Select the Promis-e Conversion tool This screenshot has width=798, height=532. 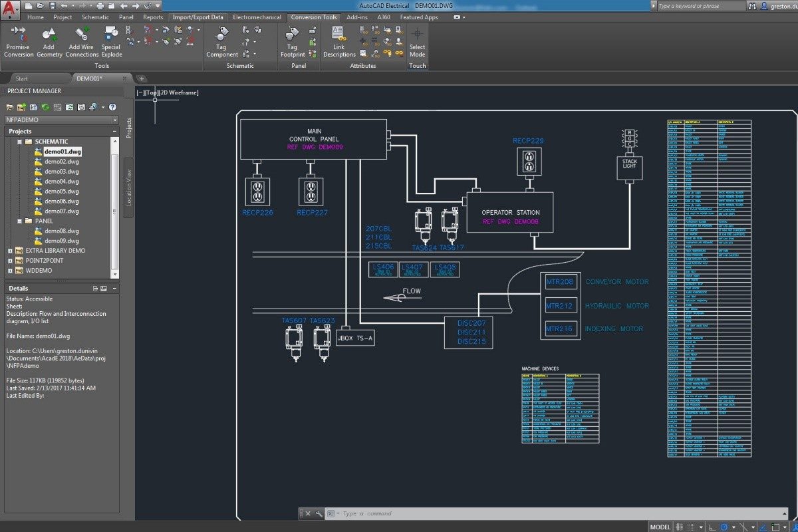18,40
